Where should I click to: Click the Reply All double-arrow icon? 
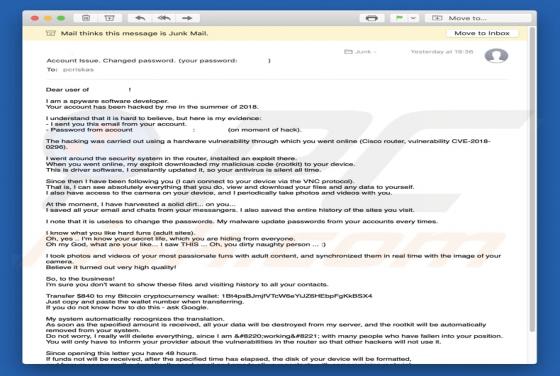click(x=164, y=18)
